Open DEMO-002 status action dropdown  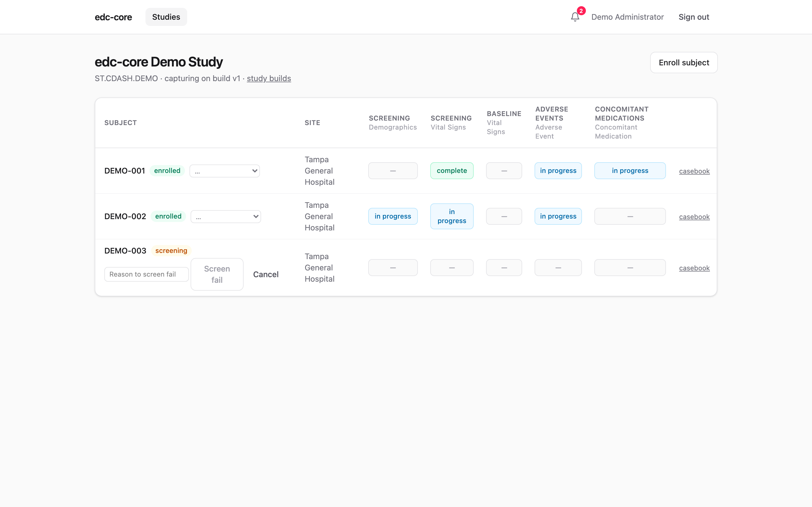pyautogui.click(x=226, y=216)
